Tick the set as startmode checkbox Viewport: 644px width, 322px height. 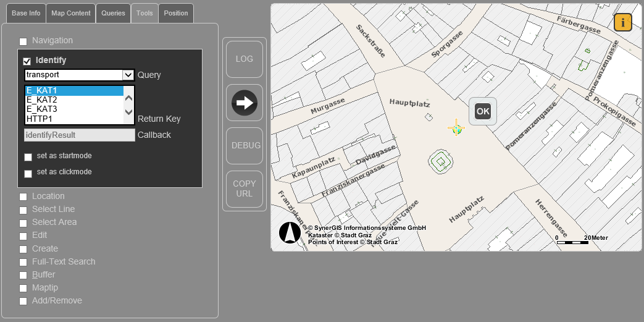point(28,157)
